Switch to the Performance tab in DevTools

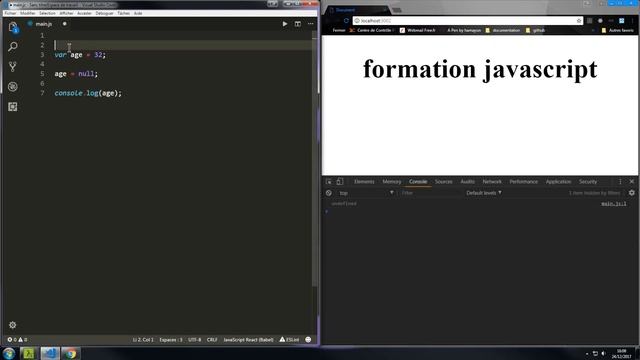523,182
